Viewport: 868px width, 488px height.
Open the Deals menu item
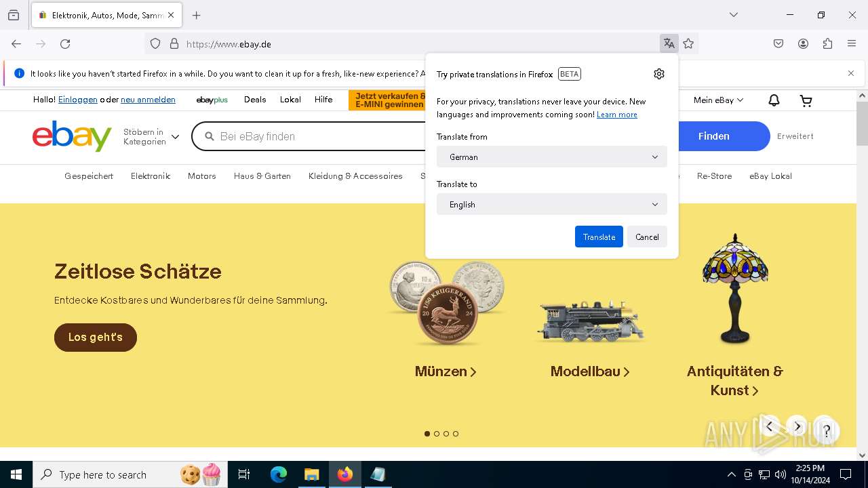tap(255, 100)
